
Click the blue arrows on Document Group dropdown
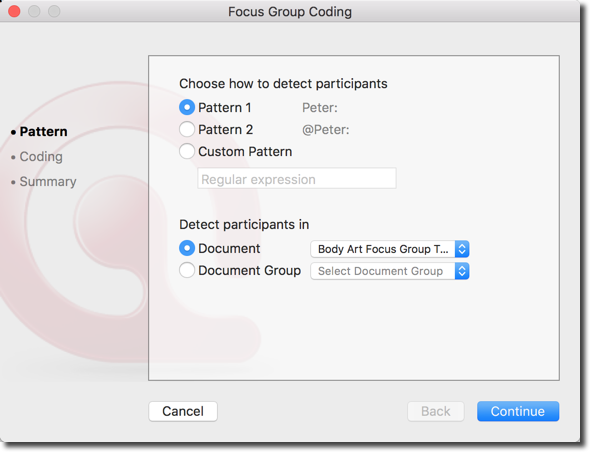(462, 271)
